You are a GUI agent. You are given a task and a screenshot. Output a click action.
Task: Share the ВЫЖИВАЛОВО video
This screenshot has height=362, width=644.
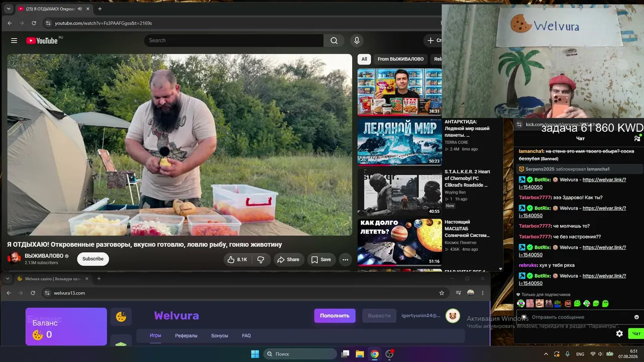[288, 259]
